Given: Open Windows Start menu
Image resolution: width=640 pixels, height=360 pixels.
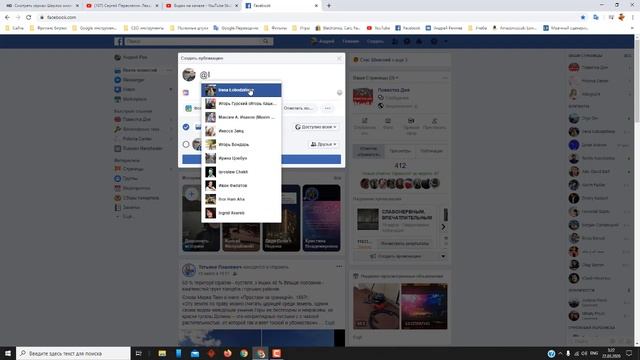Looking at the screenshot, I should point(8,353).
